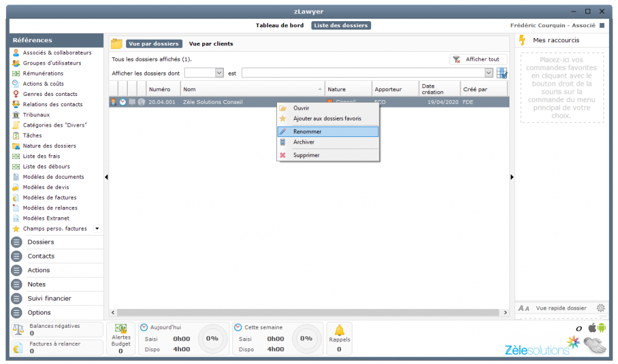Screen dimensions: 618x364
Task: Open the Rappels bell icon
Action: click(339, 330)
